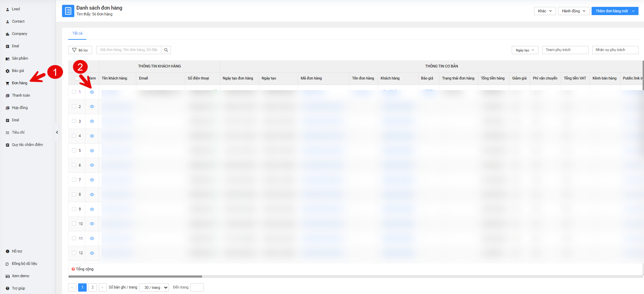The height and width of the screenshot is (294, 644).
Task: Tick the checkbox for row 8
Action: pos(74,194)
